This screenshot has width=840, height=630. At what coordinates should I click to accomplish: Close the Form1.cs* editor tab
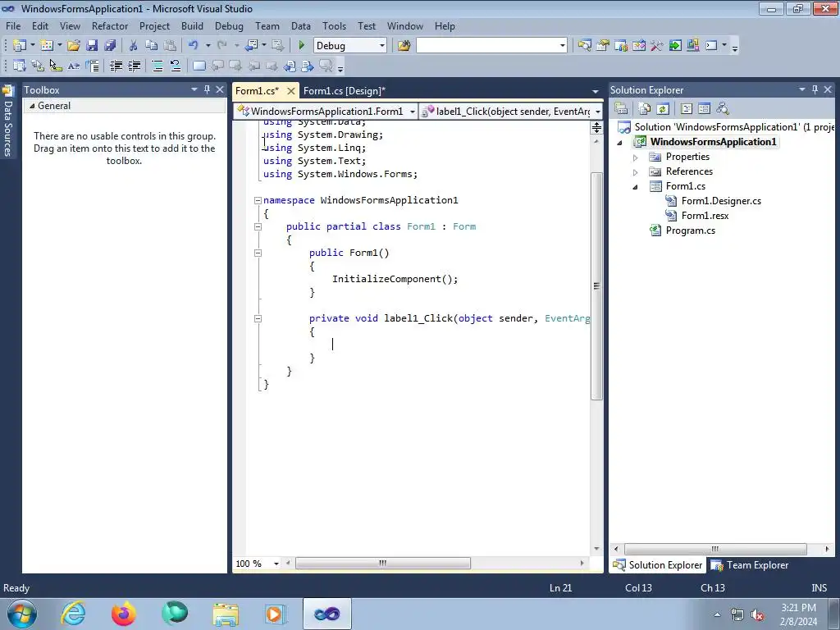(291, 91)
